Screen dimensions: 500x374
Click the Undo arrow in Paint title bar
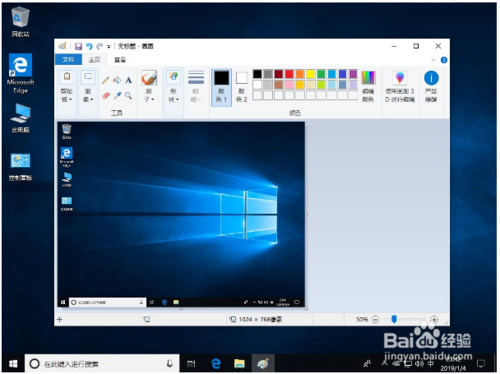click(89, 46)
